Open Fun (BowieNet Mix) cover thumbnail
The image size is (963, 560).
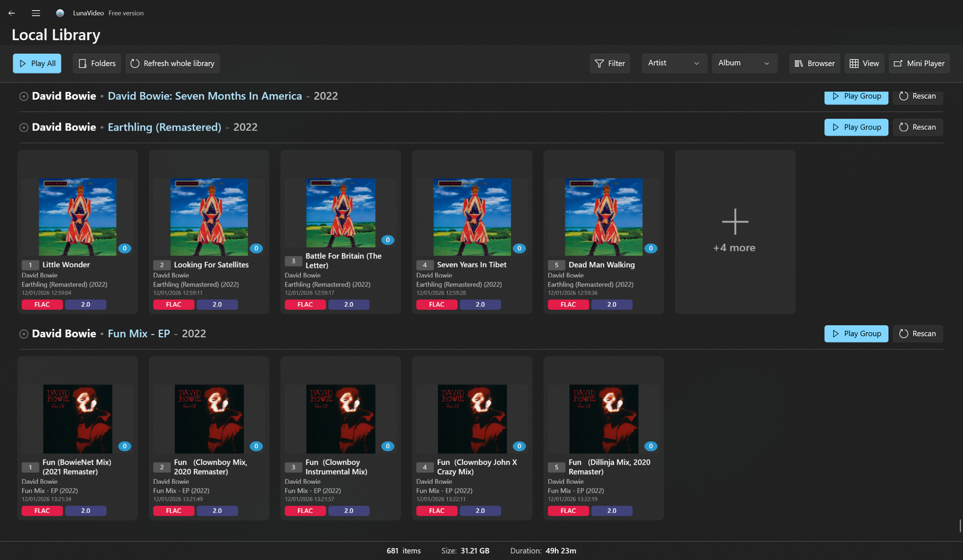pyautogui.click(x=77, y=419)
